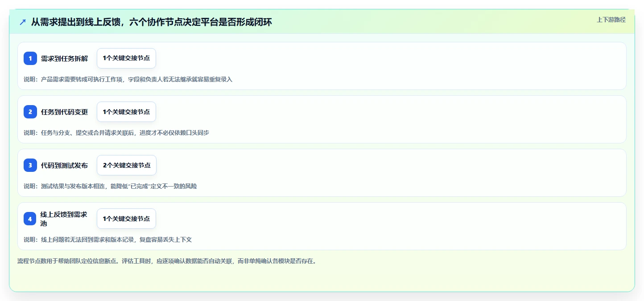This screenshot has width=644, height=301.
Task: Click the 任务到代码变更 step title
Action: pos(64,112)
